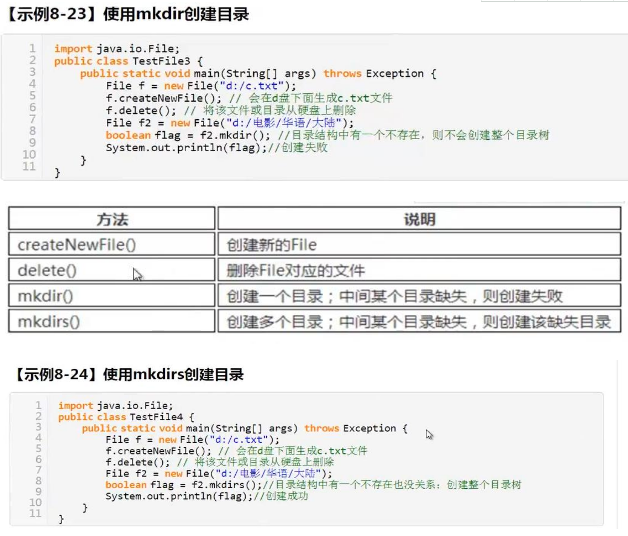Click File f2 line in second code block
Viewport: 628px width, 536px height.
tap(219, 474)
